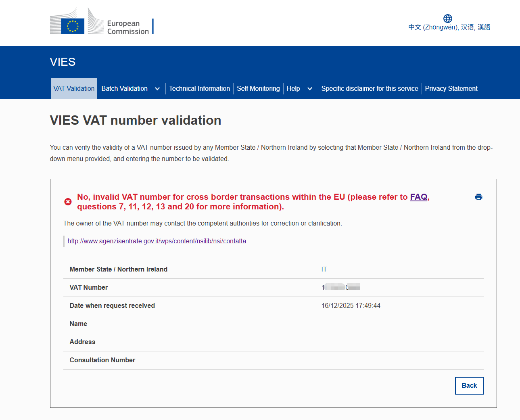Click the request date and time value
The image size is (520, 420).
[351, 306]
